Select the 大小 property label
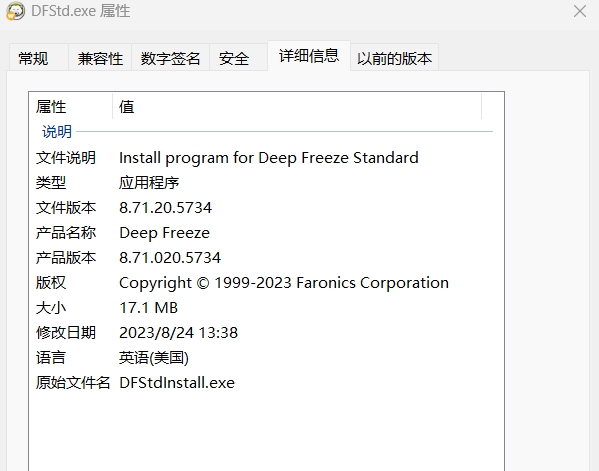Image resolution: width=599 pixels, height=471 pixels. [x=51, y=308]
